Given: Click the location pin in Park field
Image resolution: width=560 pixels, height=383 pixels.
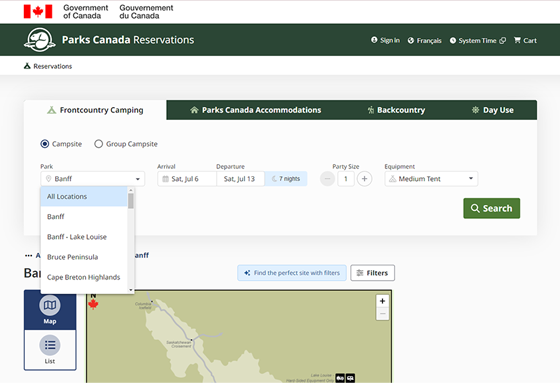Looking at the screenshot, I should (x=49, y=179).
